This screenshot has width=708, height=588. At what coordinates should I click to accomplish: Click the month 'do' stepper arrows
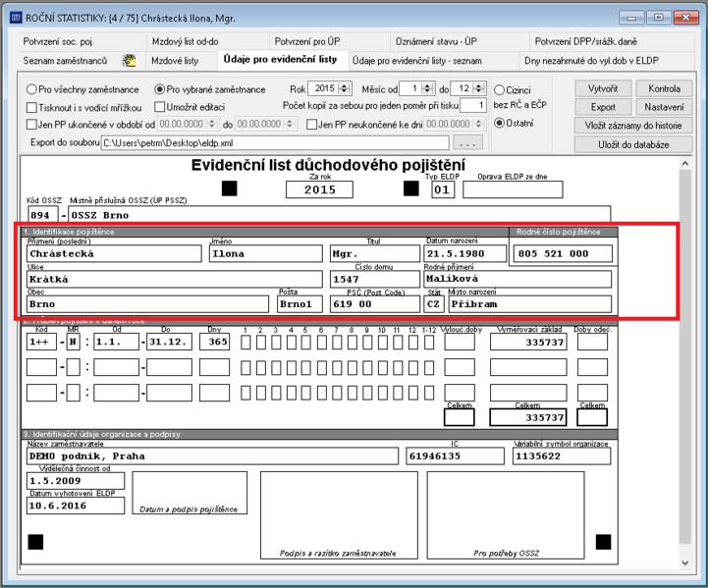479,88
